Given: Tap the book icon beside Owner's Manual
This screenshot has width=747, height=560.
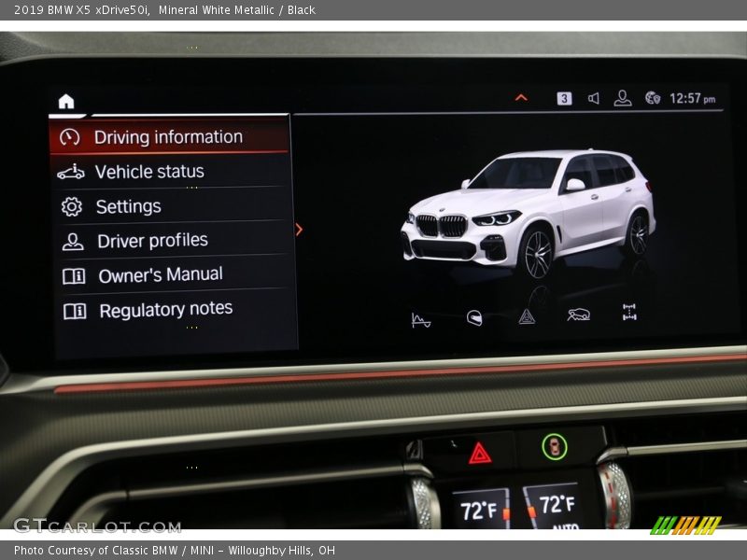Looking at the screenshot, I should [x=74, y=276].
